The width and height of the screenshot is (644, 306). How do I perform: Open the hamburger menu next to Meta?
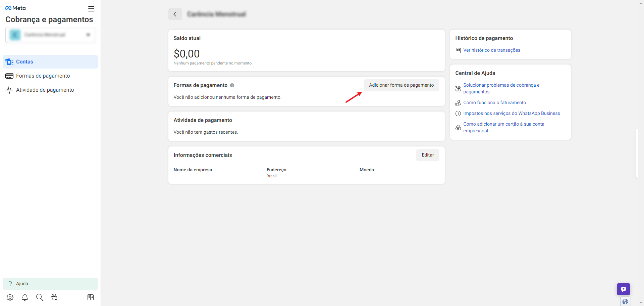[91, 9]
